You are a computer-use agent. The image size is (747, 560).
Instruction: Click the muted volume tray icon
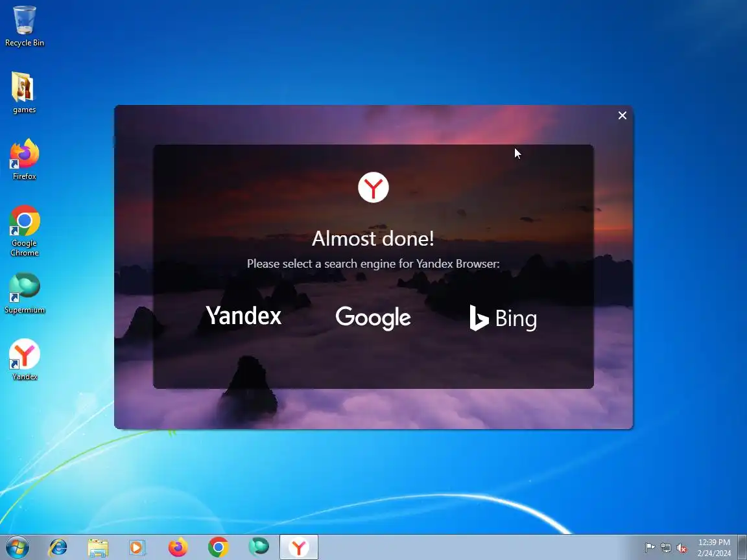(x=682, y=548)
